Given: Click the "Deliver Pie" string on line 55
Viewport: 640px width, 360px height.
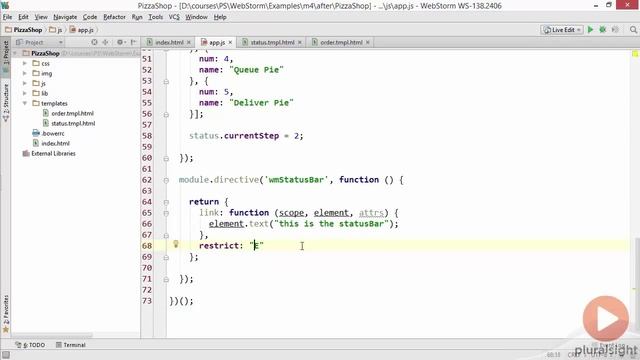Looking at the screenshot, I should pos(262,103).
